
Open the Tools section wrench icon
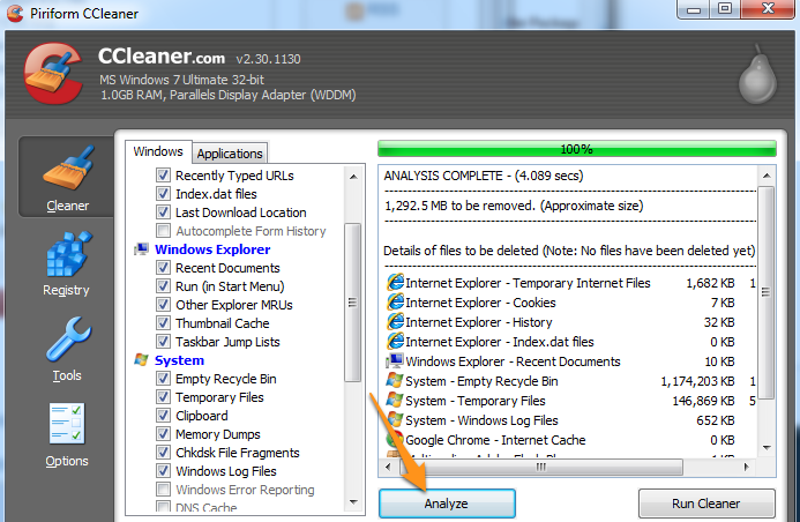(x=68, y=339)
